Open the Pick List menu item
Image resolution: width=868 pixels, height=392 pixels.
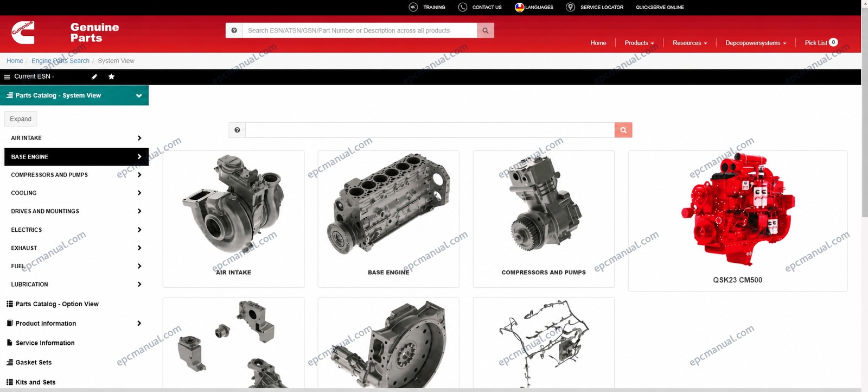(816, 43)
